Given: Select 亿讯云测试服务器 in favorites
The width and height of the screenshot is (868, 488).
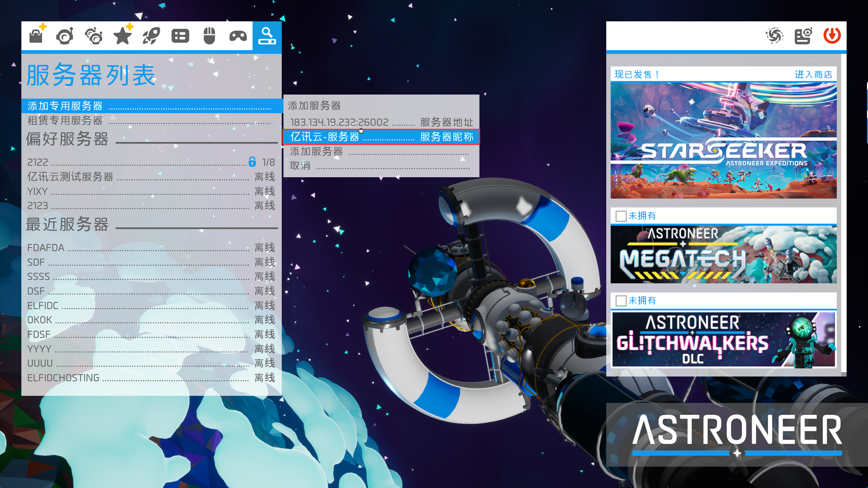Looking at the screenshot, I should 152,177.
